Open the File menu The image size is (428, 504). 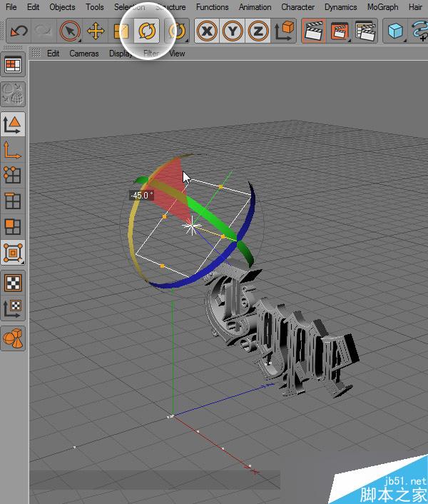click(x=11, y=6)
